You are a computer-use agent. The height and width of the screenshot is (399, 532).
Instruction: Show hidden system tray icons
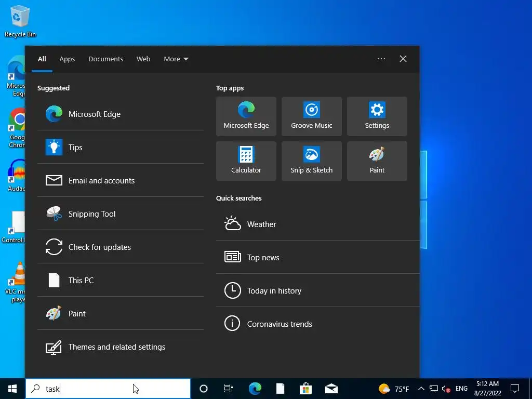pyautogui.click(x=421, y=389)
